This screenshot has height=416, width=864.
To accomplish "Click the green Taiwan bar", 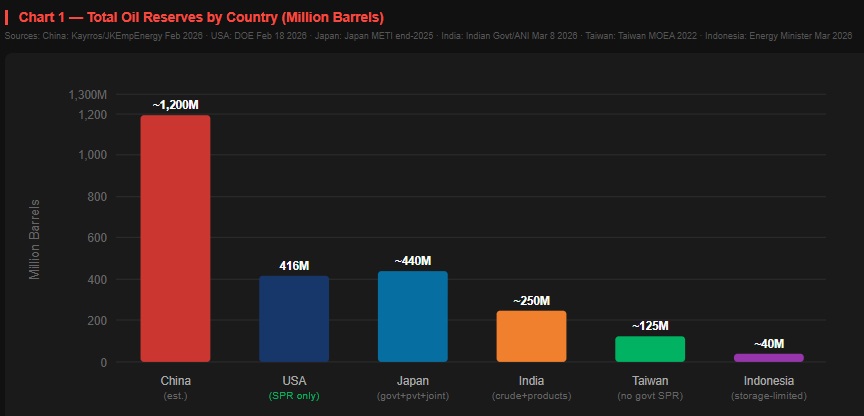I will 650,349.
